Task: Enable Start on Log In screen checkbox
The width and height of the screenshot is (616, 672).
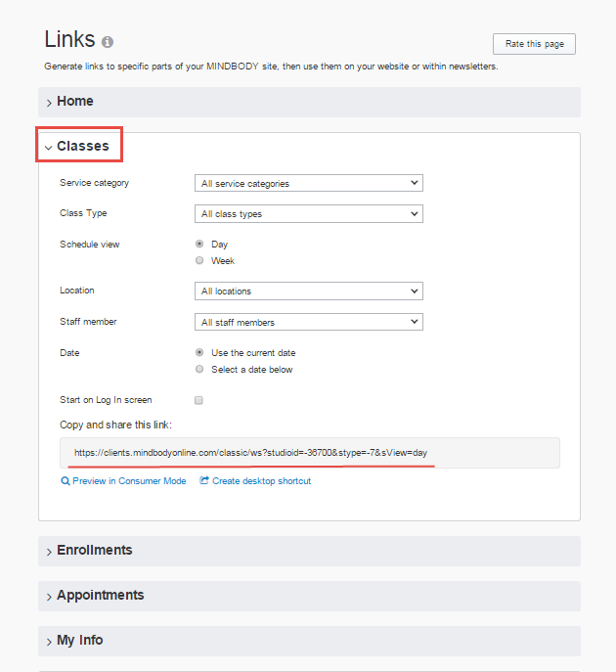Action: (x=199, y=400)
